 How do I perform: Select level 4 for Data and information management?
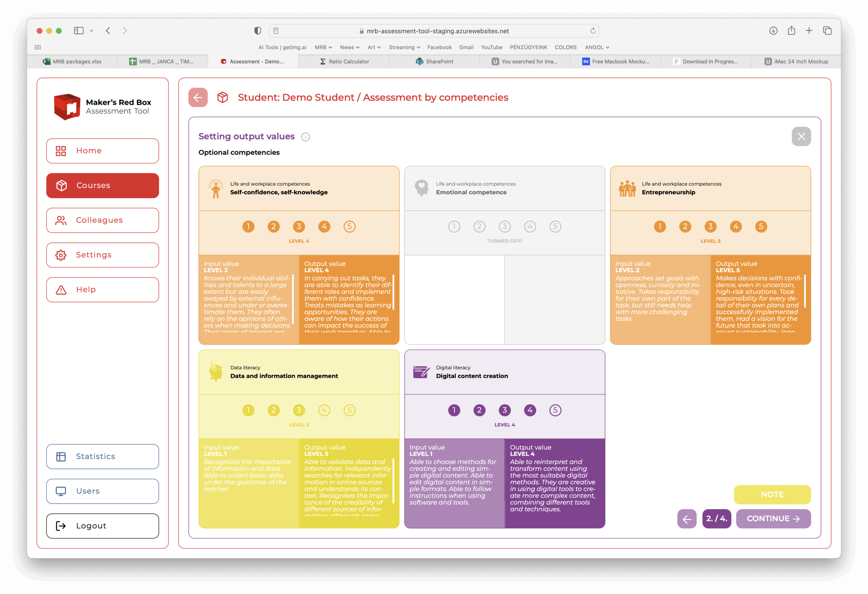click(324, 410)
